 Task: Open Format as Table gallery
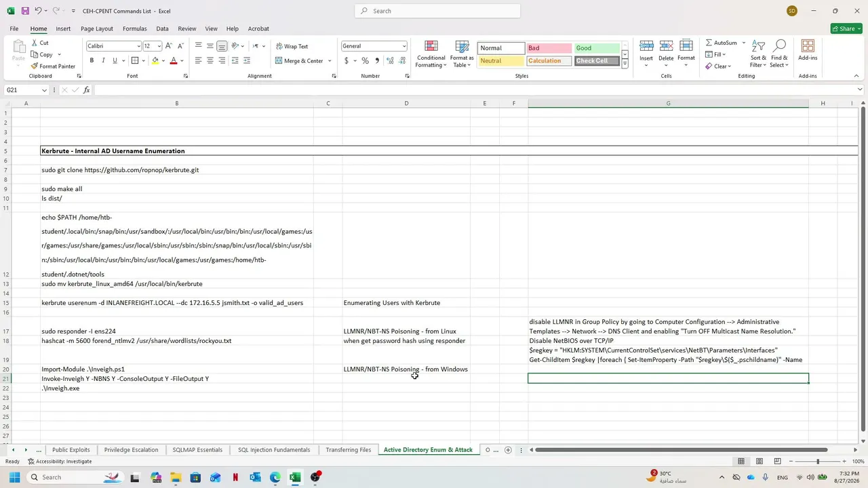[462, 54]
